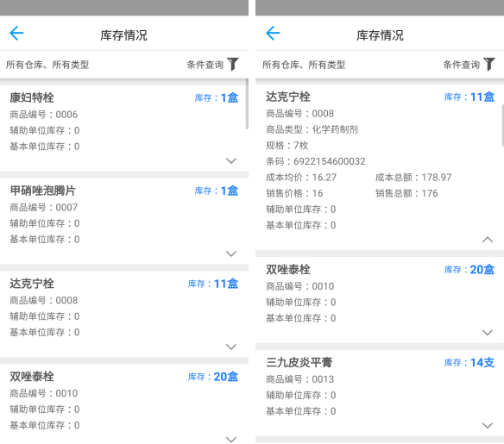The height and width of the screenshot is (444, 504).
Task: Expand details for 三九皮炎平膏 item
Action: pyautogui.click(x=488, y=426)
